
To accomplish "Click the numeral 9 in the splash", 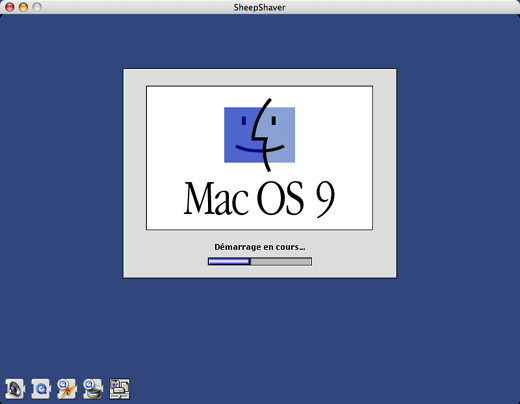I will pyautogui.click(x=325, y=199).
